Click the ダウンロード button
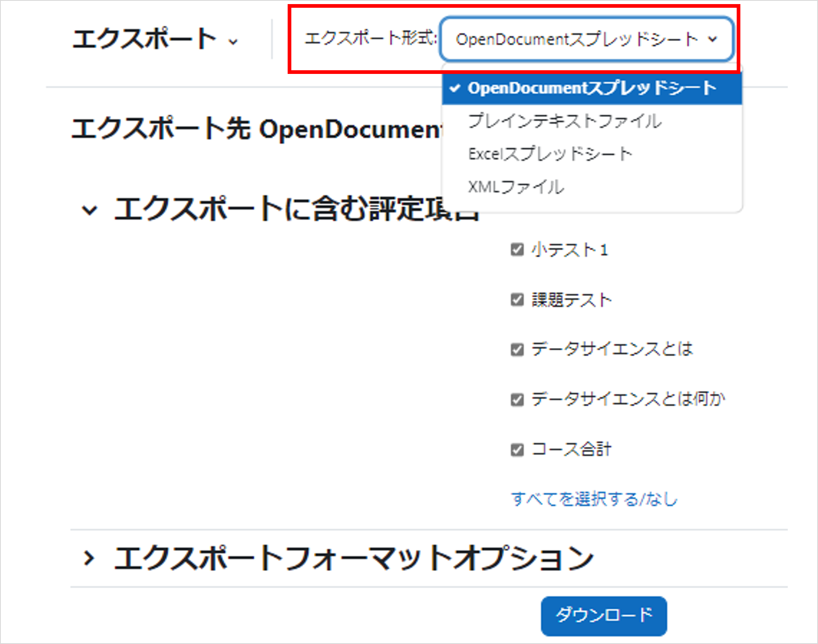Image resolution: width=818 pixels, height=644 pixels. point(604,616)
